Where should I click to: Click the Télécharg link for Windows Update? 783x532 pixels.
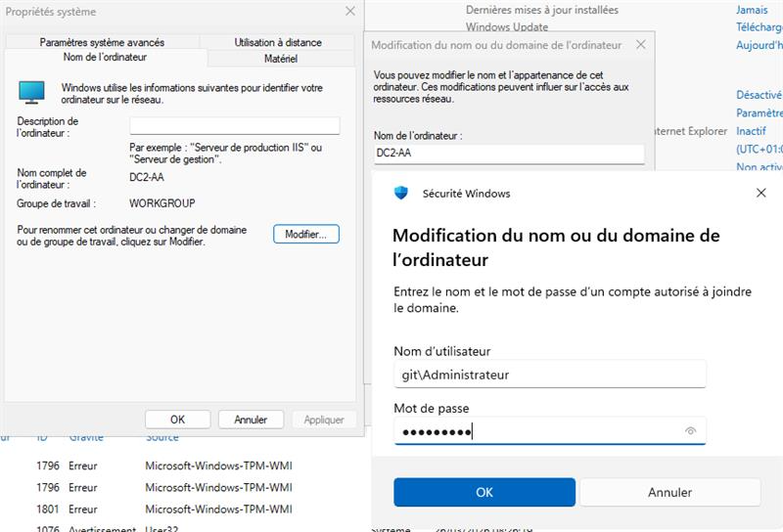(760, 27)
